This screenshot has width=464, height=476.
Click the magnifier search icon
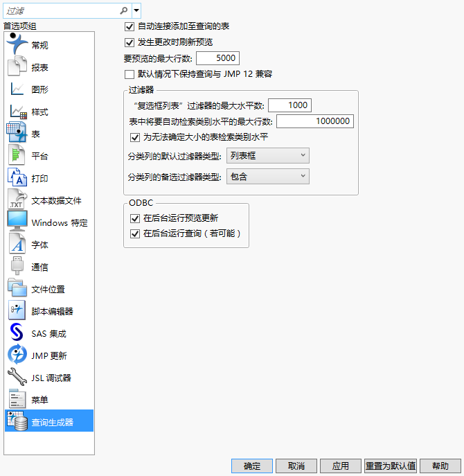click(123, 10)
